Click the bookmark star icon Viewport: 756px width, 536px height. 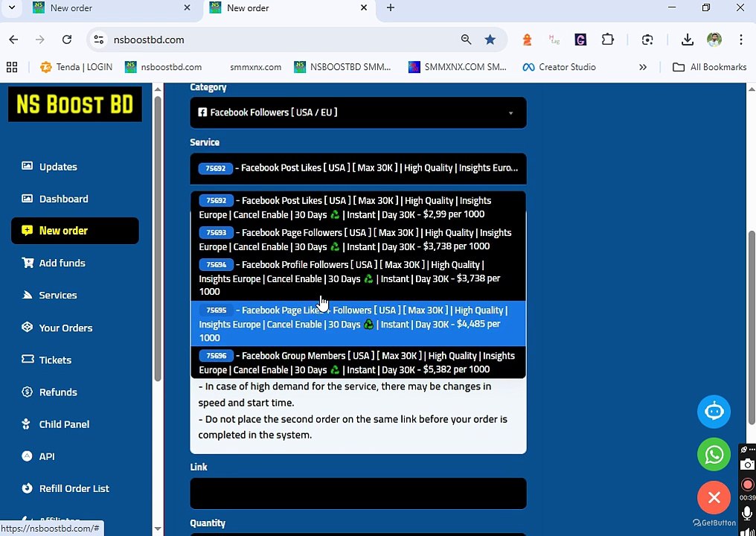click(490, 39)
